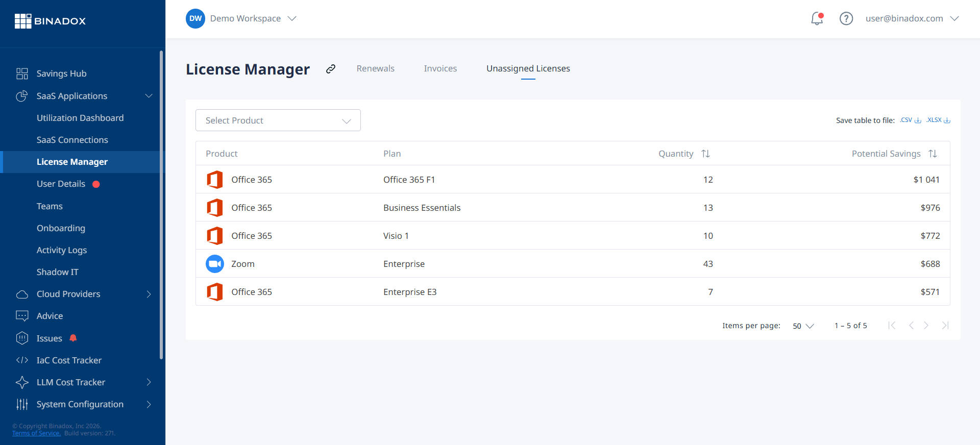This screenshot has height=445, width=980.
Task: Open Utilization Dashboard in sidebar
Action: (80, 118)
